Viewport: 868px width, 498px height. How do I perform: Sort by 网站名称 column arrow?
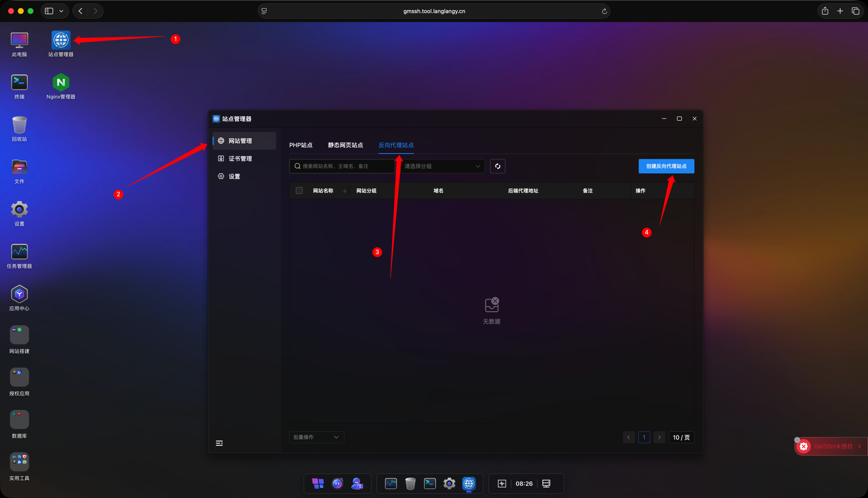click(344, 190)
